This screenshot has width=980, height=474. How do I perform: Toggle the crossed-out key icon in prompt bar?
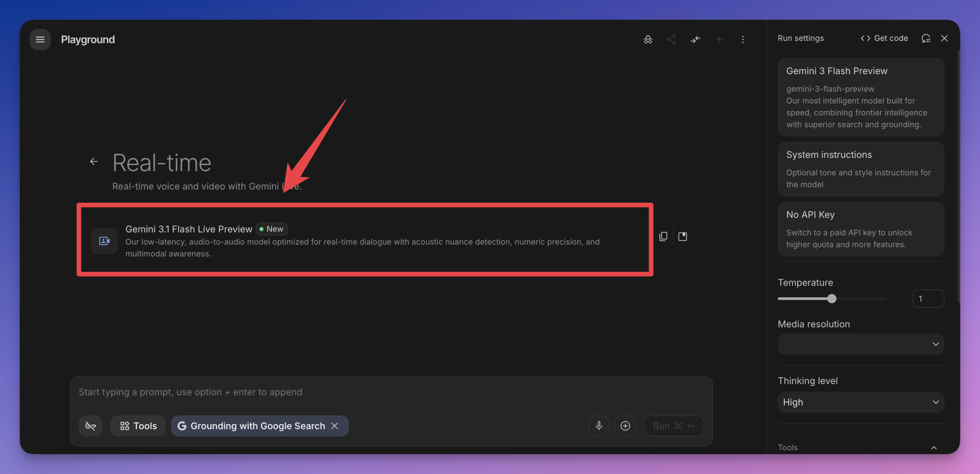tap(90, 426)
